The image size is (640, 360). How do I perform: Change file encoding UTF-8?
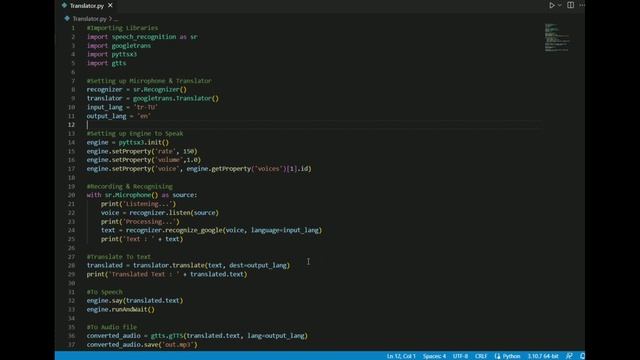point(460,356)
